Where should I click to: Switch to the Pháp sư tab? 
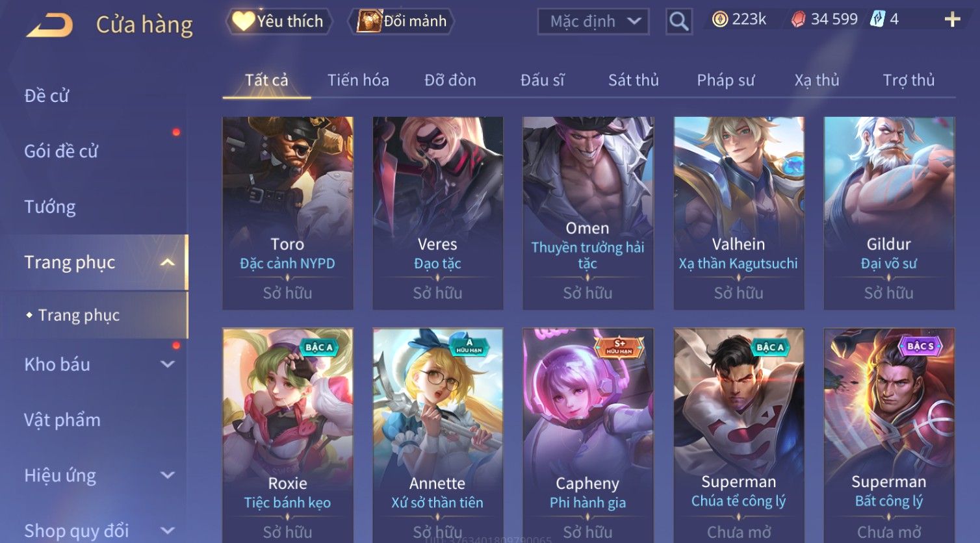[725, 80]
